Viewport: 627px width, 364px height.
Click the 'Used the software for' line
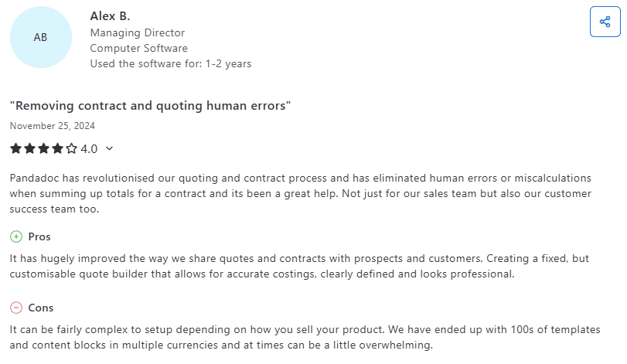pos(171,63)
